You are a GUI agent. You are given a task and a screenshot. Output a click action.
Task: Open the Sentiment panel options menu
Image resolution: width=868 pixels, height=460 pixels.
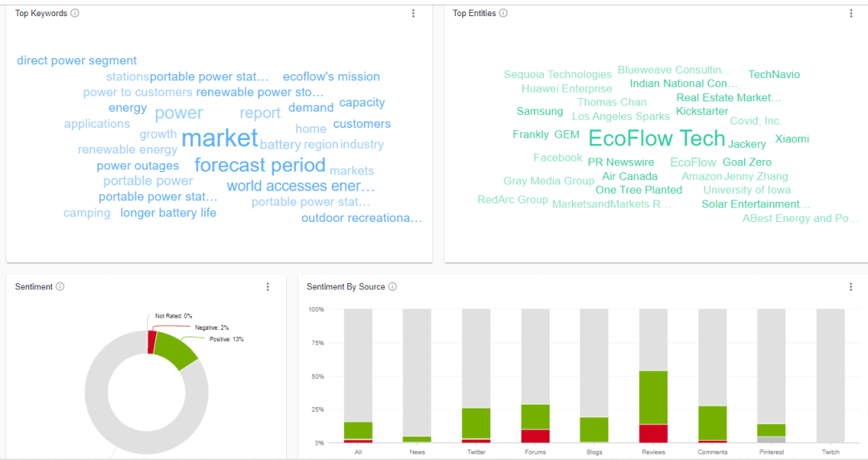[268, 286]
